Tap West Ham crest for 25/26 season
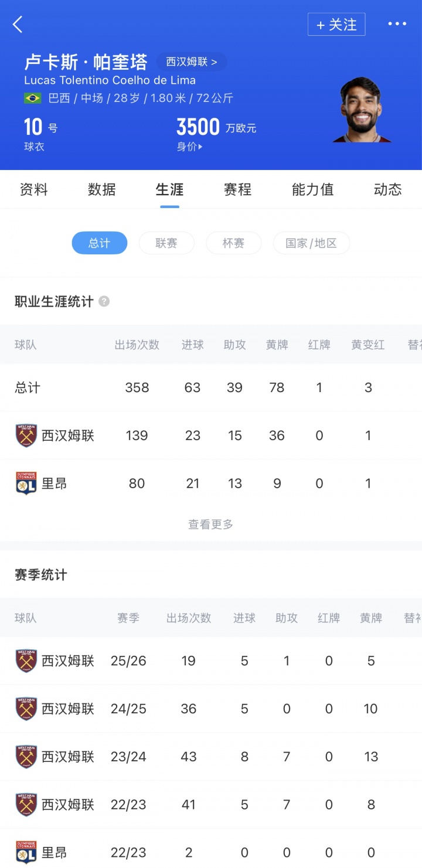This screenshot has height=868, width=422. pos(26,661)
